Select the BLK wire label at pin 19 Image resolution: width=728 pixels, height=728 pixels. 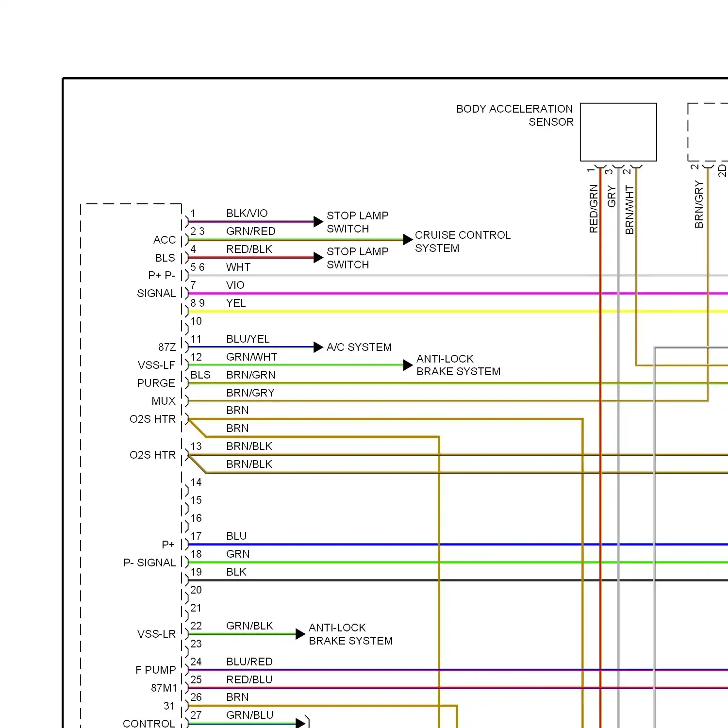pos(236,572)
